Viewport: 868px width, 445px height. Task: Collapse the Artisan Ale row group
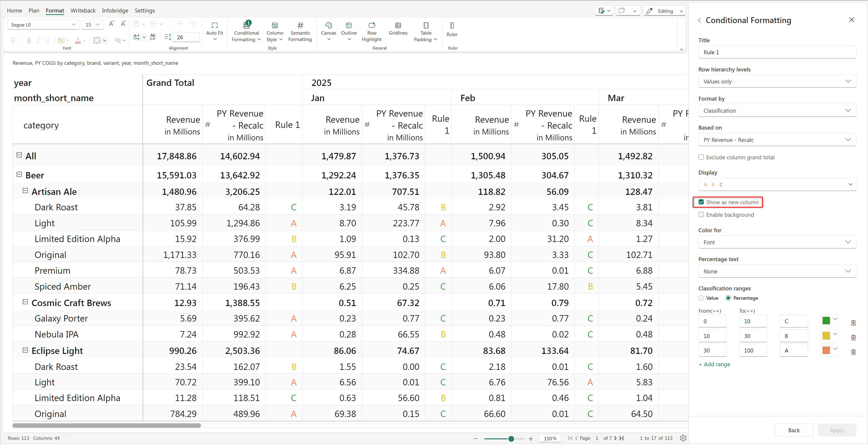pos(25,191)
